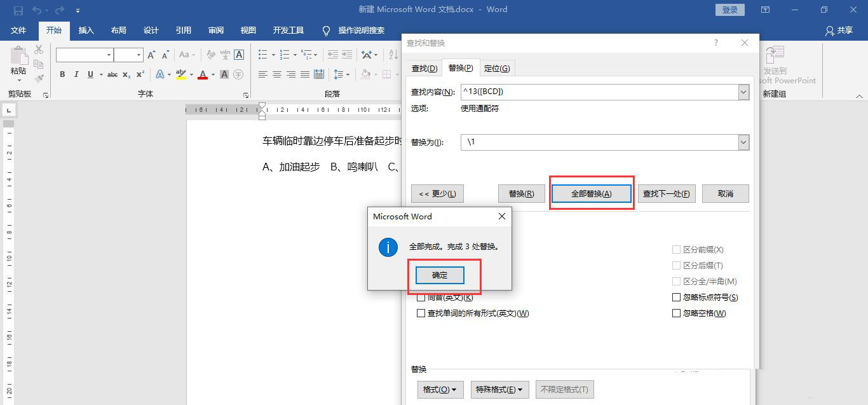Click the Numbering list icon

pyautogui.click(x=285, y=55)
